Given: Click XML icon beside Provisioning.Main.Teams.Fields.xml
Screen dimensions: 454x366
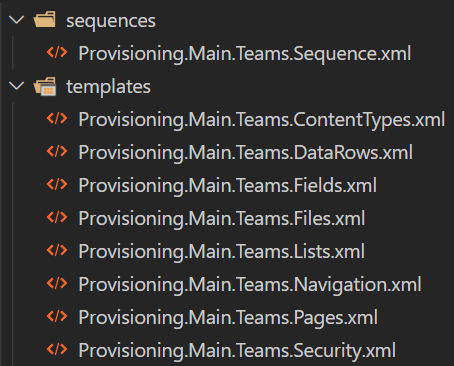Looking at the screenshot, I should [57, 185].
